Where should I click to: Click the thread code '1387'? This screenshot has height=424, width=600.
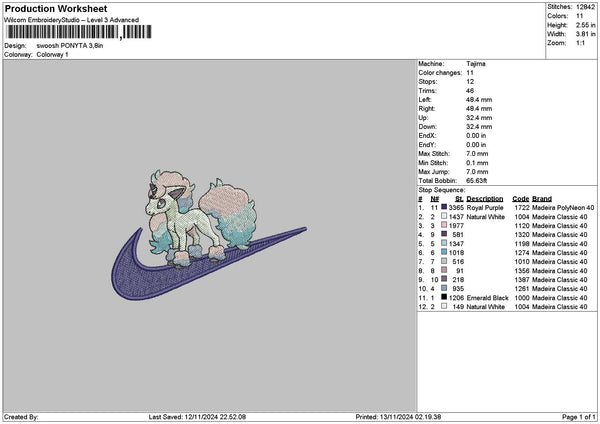pyautogui.click(x=522, y=280)
